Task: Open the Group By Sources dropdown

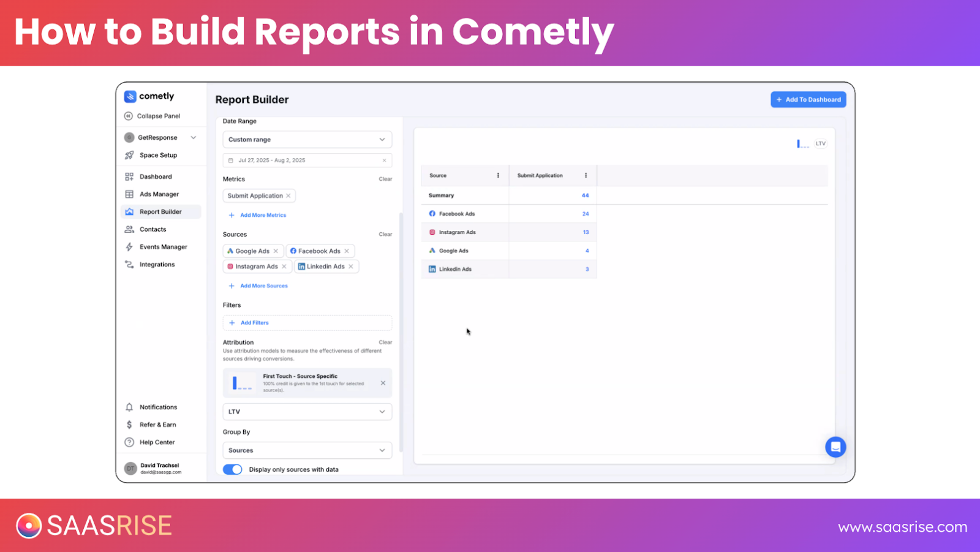Action: click(307, 450)
